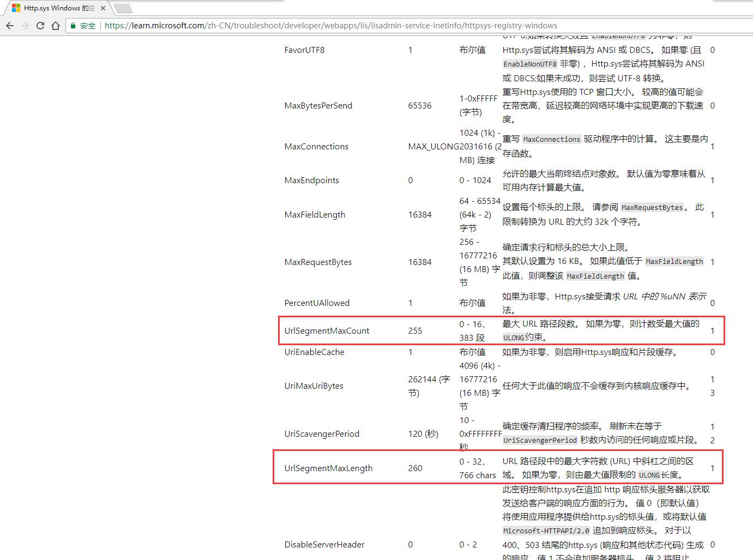Click the 16384 value in MaxFieldLength row
The height and width of the screenshot is (560, 753).
click(x=420, y=214)
